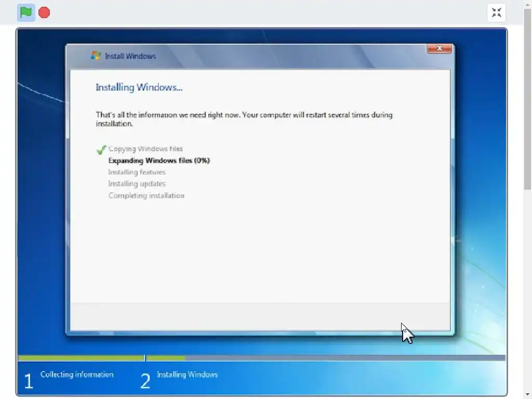The height and width of the screenshot is (399, 532).
Task: Click the 'Install Windows' title text
Action: [x=130, y=56]
